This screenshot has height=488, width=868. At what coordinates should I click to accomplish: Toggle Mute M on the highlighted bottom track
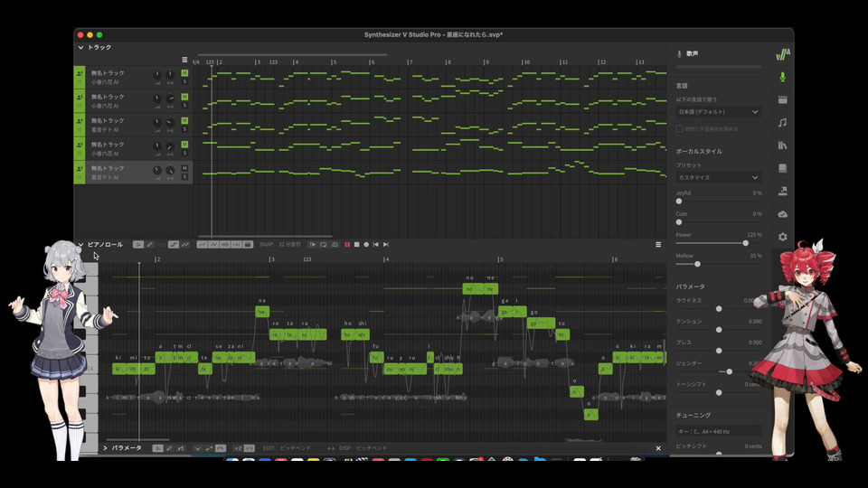184,168
